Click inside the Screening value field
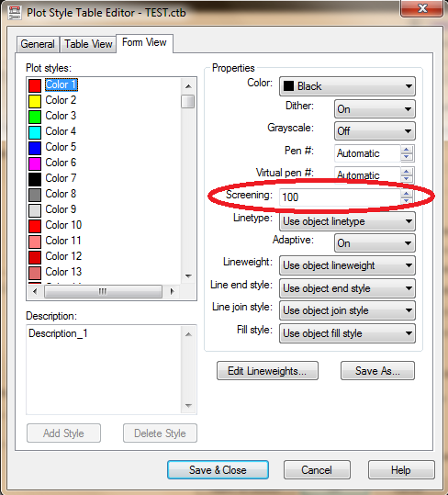 tap(340, 197)
